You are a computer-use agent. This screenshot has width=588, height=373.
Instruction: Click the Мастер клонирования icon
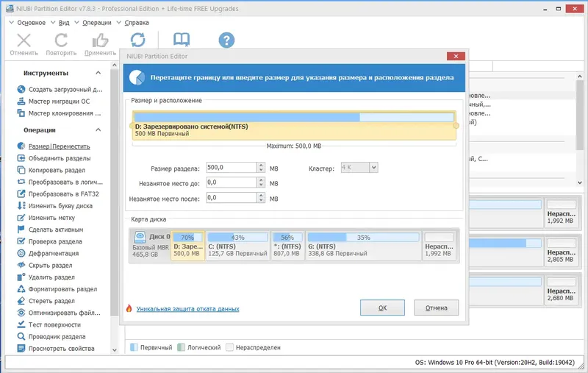21,113
